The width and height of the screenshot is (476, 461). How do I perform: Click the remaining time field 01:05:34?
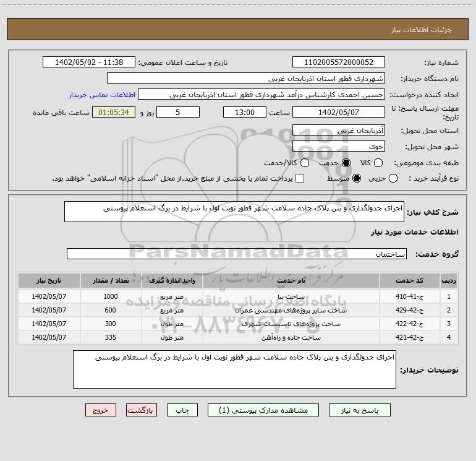pos(114,112)
